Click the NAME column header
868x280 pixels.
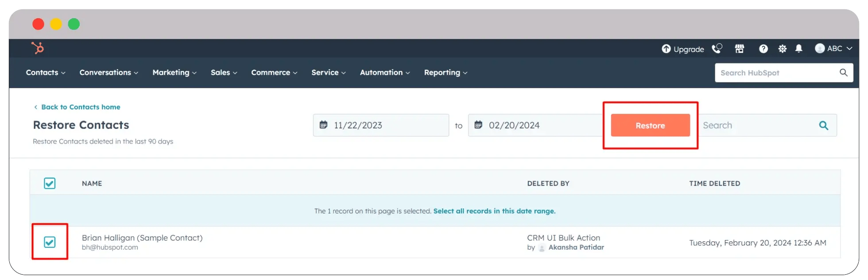92,183
